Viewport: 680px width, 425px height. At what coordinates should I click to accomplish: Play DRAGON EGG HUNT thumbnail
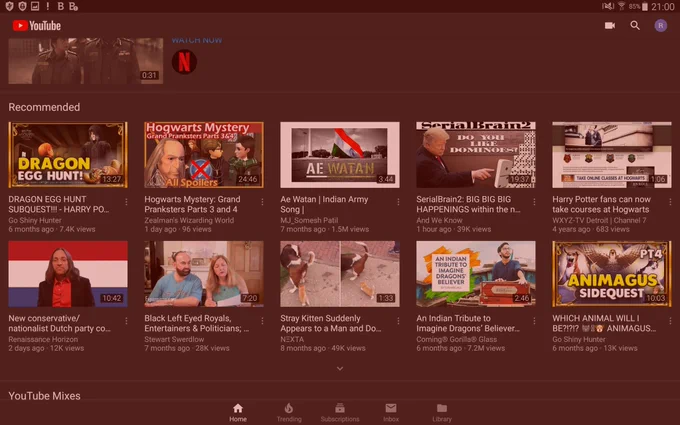click(x=68, y=155)
